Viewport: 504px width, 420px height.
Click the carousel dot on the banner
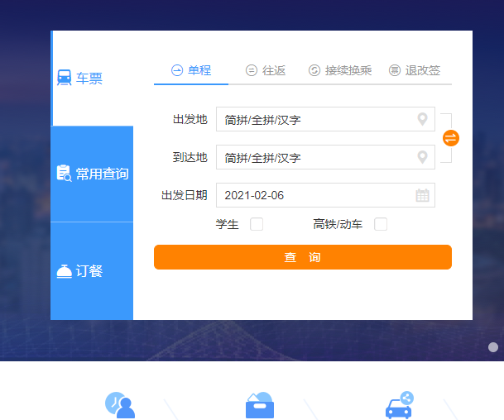(x=493, y=347)
